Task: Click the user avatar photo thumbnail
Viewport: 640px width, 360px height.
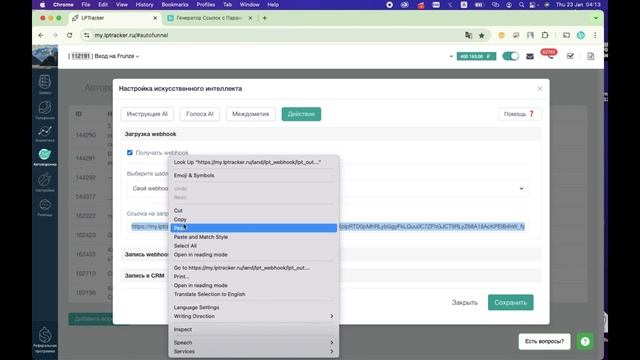Action: tap(45, 56)
